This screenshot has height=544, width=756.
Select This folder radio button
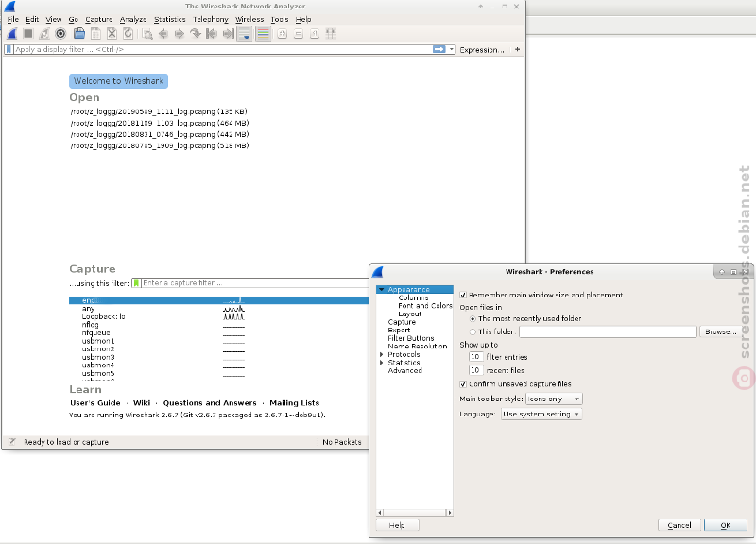[473, 331]
